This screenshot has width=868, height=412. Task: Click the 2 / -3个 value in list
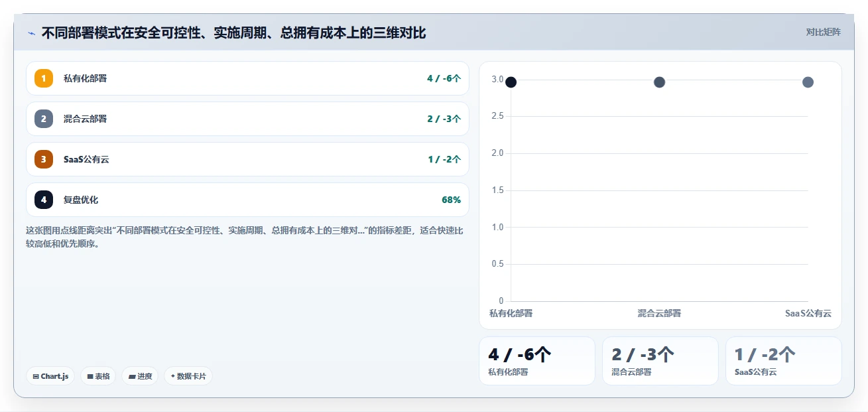tap(444, 119)
